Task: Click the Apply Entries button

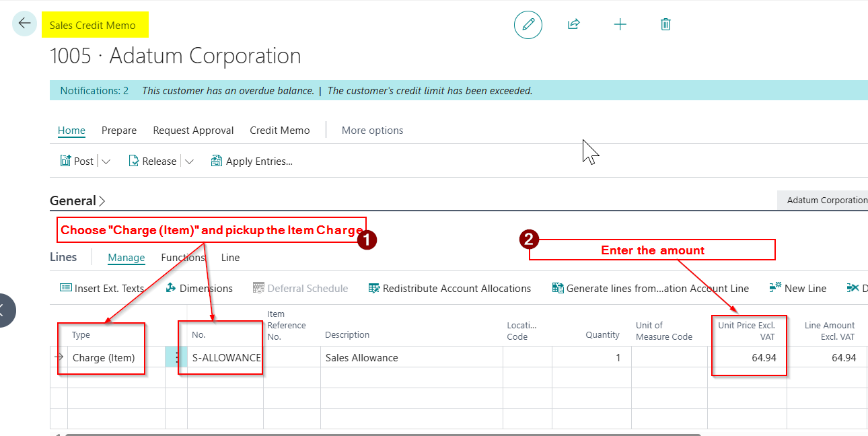Action: tap(252, 161)
